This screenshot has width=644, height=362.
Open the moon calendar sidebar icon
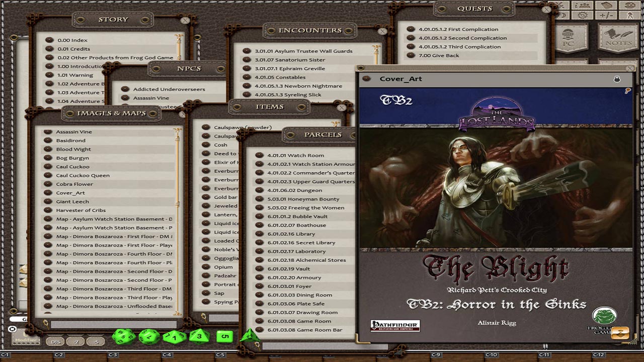point(563,15)
